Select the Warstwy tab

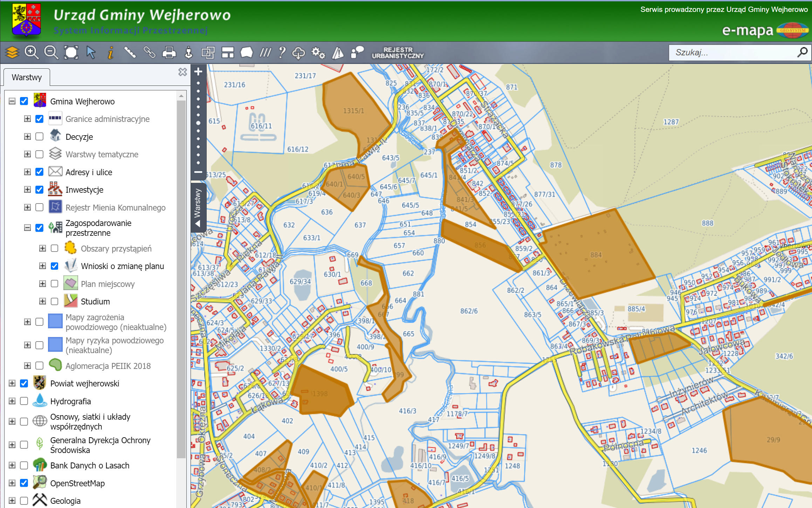[27, 77]
